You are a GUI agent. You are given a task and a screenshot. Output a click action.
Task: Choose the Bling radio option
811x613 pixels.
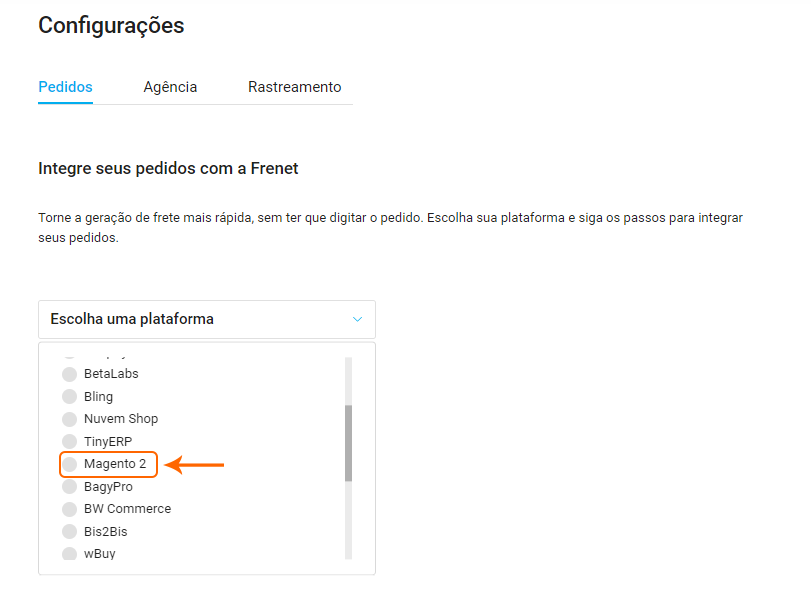pyautogui.click(x=69, y=397)
